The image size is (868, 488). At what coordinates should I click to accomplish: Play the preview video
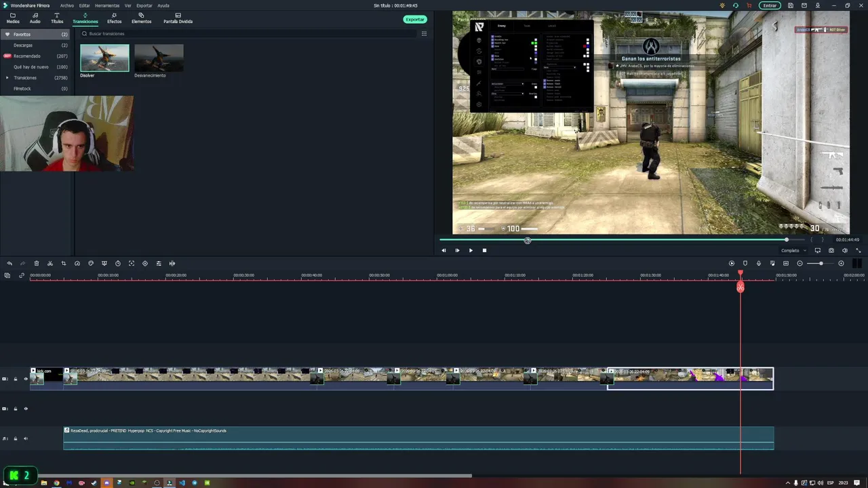click(x=471, y=250)
